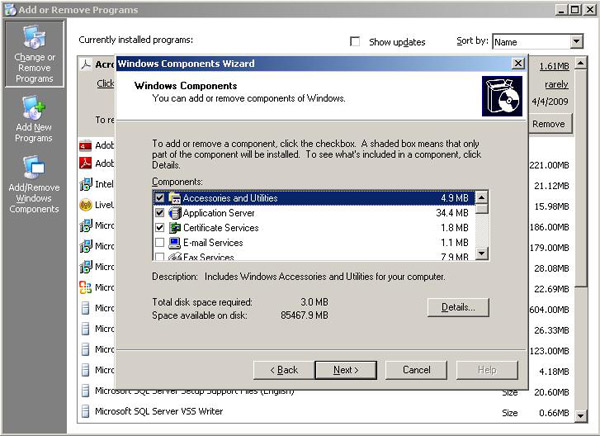Click programs list scroll up arrow
This screenshot has height=436, width=600.
point(580,62)
